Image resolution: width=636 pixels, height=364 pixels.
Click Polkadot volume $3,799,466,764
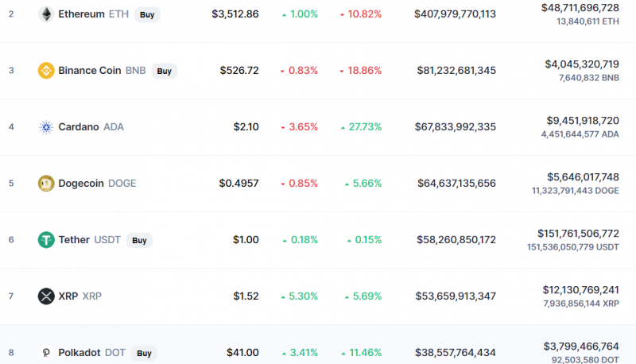click(x=581, y=347)
